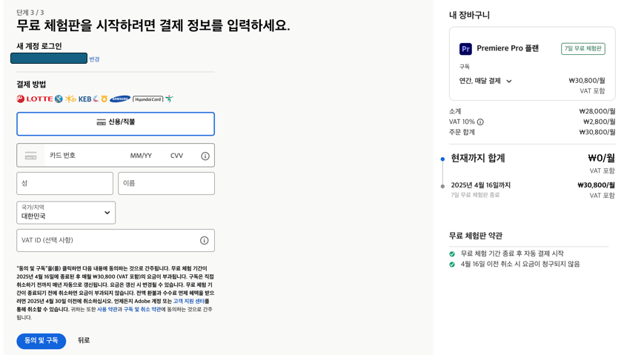This screenshot has height=355, width=644.
Task: Focus the MM/YY expiry field
Action: point(141,156)
